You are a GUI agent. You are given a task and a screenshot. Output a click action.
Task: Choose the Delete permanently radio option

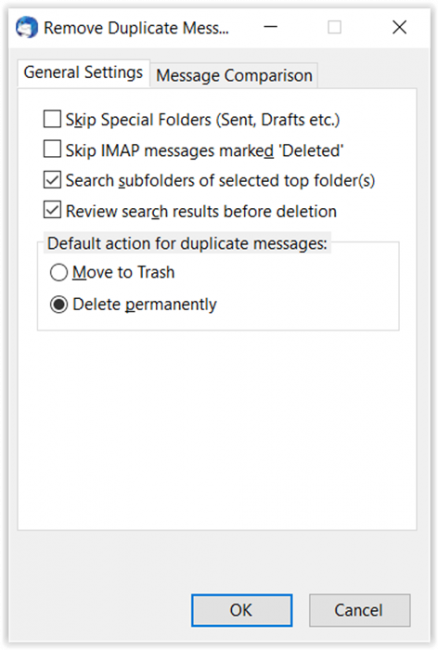(x=59, y=305)
